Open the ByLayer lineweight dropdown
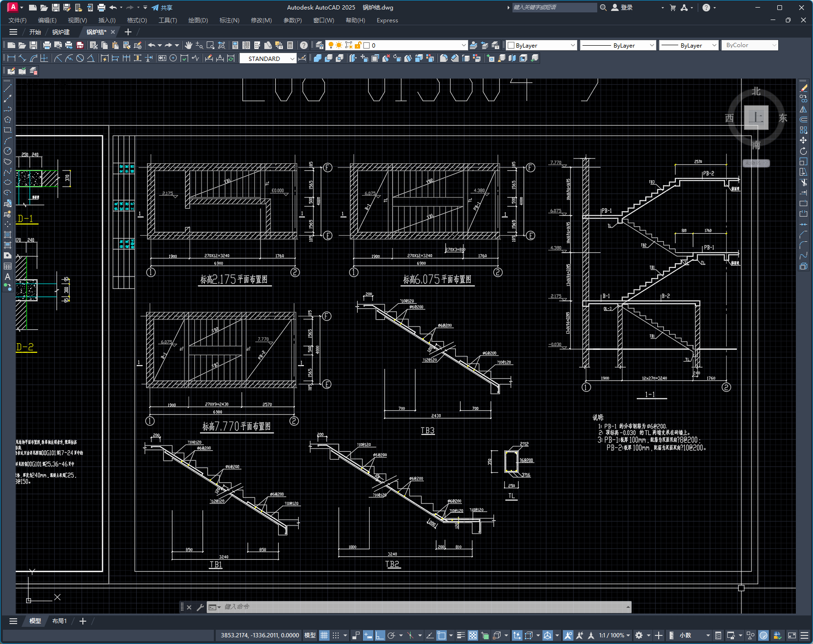 [714, 45]
